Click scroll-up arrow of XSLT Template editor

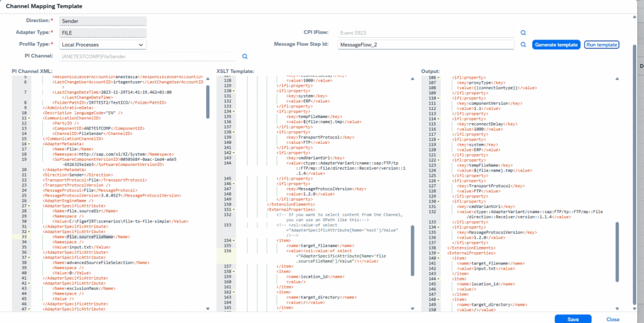coord(413,79)
